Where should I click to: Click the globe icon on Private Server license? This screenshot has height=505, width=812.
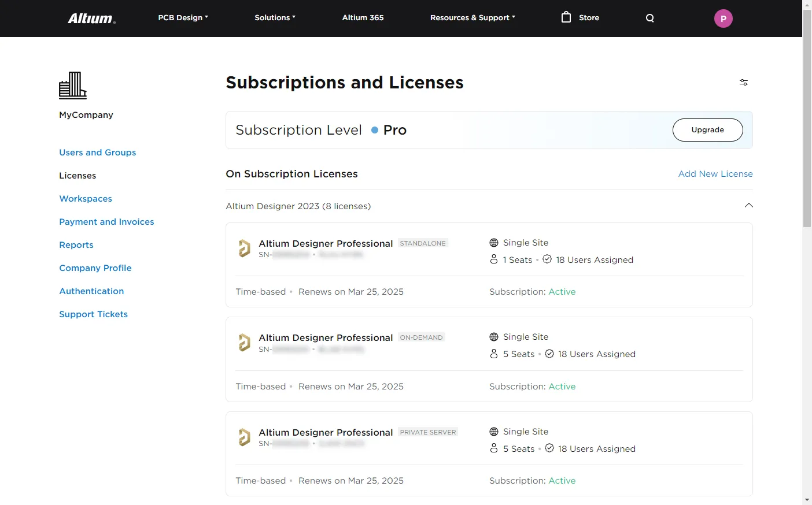(494, 432)
